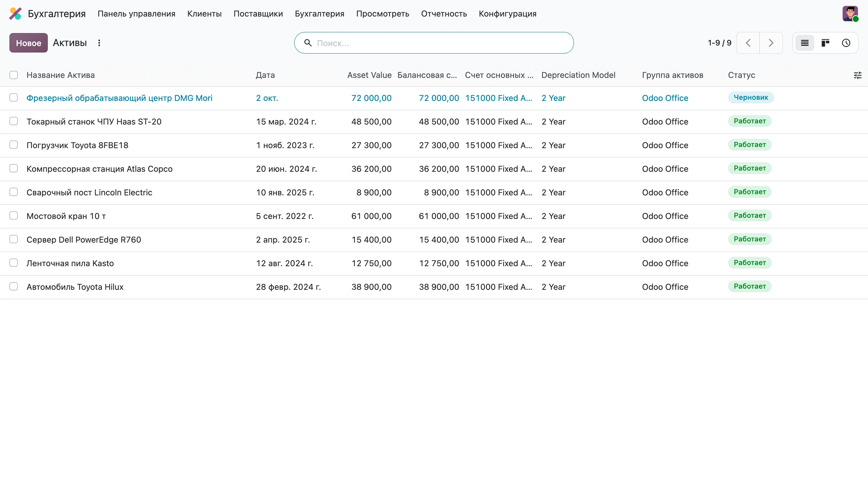Toggle select-all checkbox in table header
Image resolution: width=868 pixels, height=484 pixels.
point(14,75)
